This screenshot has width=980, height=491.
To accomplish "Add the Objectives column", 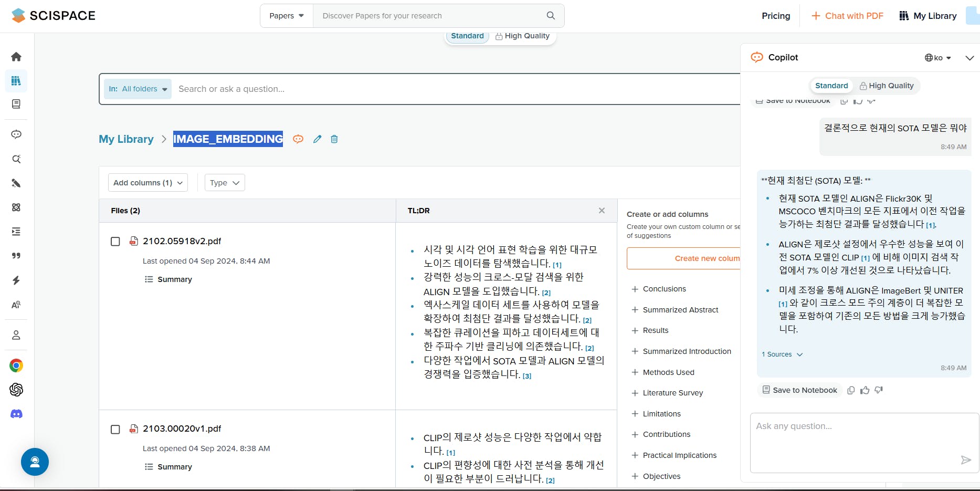I will [x=656, y=476].
